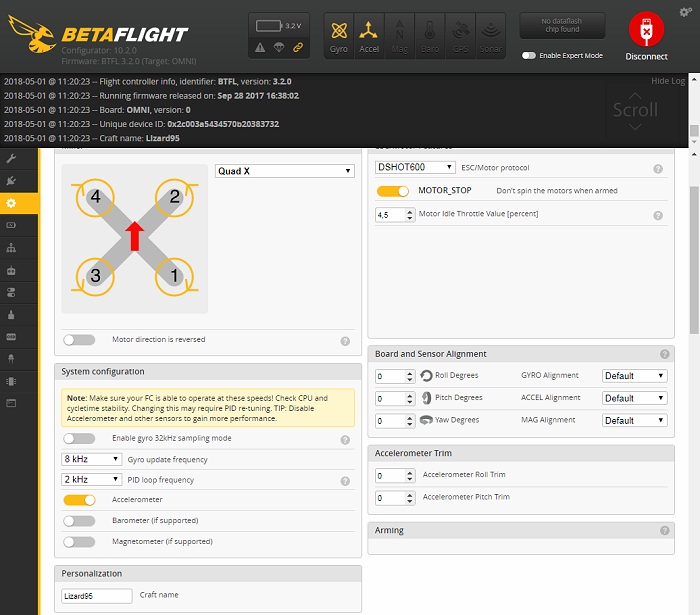Click the GPS sensor status icon
This screenshot has width=700, height=615.
[460, 36]
